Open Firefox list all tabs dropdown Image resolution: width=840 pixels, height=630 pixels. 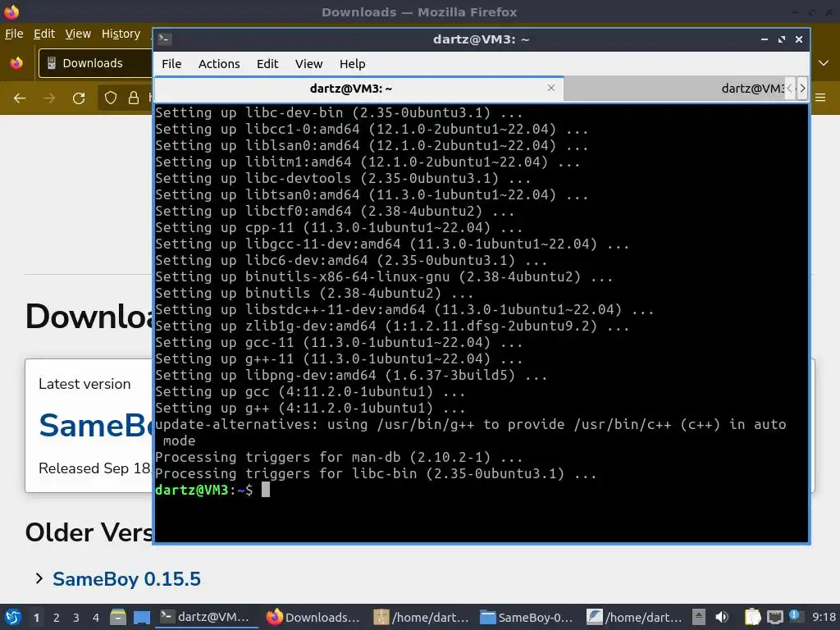[824, 63]
